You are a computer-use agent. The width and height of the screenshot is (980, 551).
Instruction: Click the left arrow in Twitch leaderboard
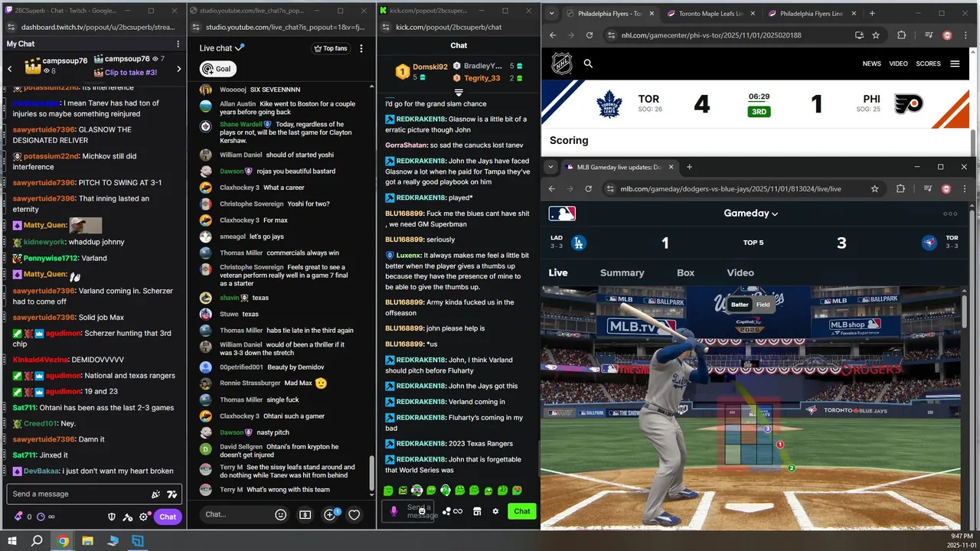click(x=10, y=69)
